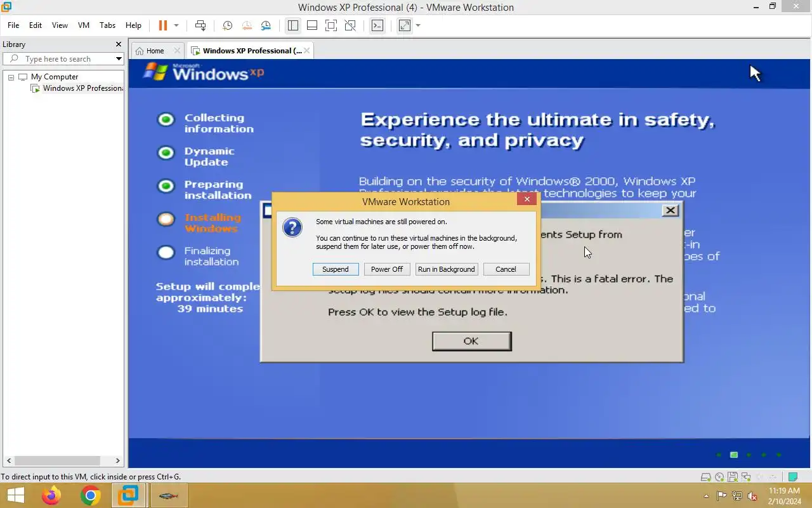Click the Revert to snapshot toolbar icon
Image resolution: width=812 pixels, height=508 pixels.
click(246, 25)
